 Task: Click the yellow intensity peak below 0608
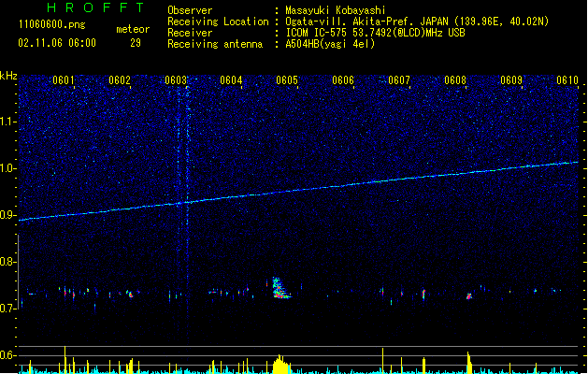click(x=468, y=363)
